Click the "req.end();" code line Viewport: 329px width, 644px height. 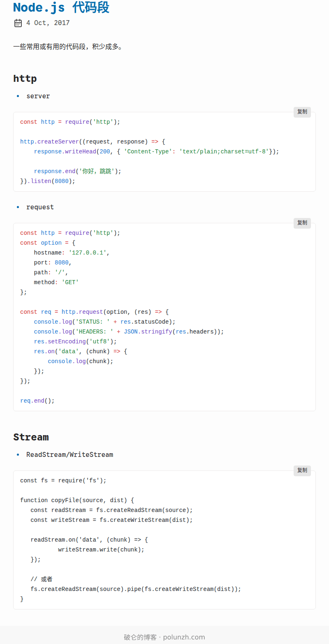37,401
